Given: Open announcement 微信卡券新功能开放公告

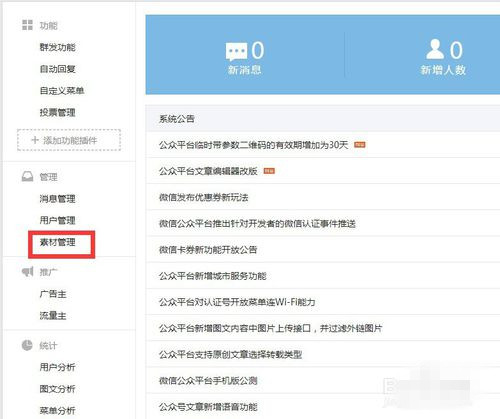Looking at the screenshot, I should (208, 250).
